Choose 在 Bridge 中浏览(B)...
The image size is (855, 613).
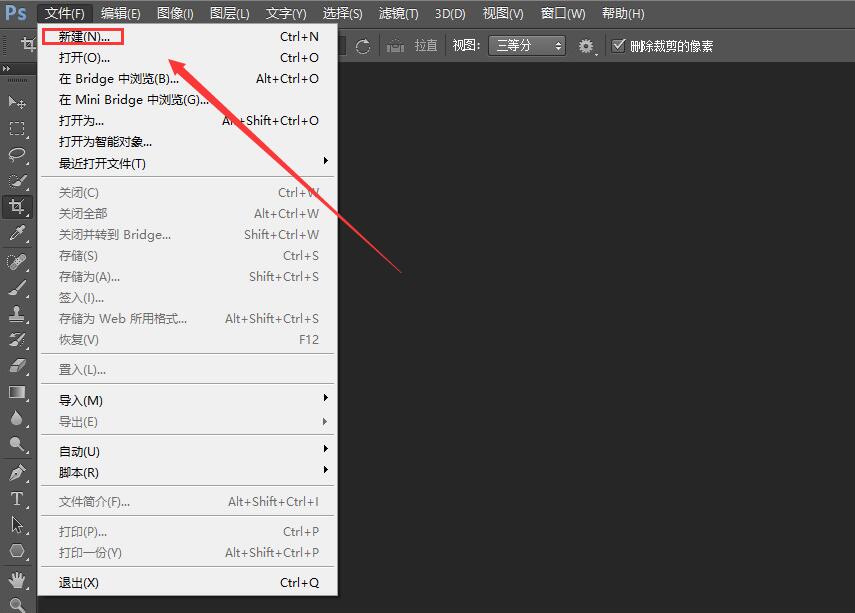[x=188, y=79]
